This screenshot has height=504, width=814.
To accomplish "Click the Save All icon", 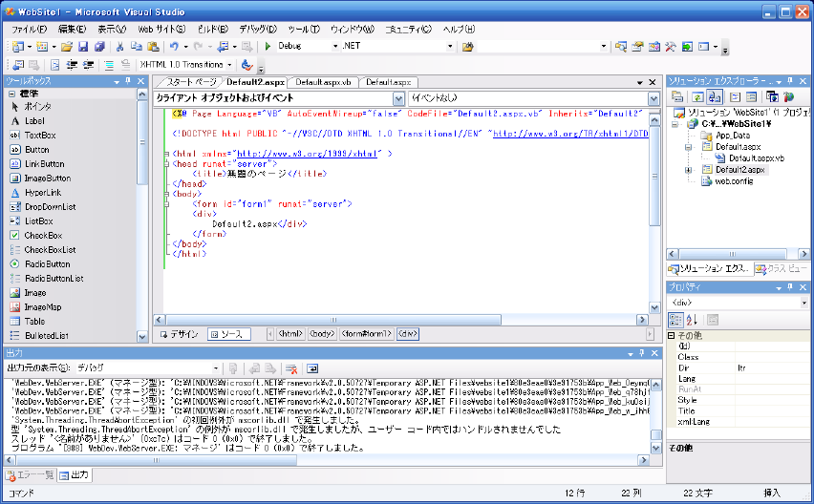I will pos(99,47).
